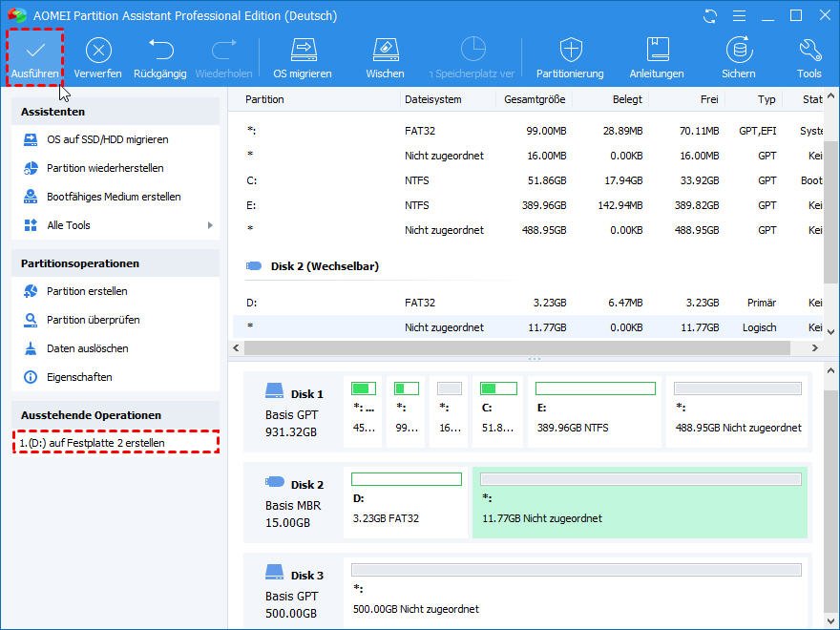Image resolution: width=840 pixels, height=630 pixels.
Task: Select Daten auslöschen operation
Action: 87,348
